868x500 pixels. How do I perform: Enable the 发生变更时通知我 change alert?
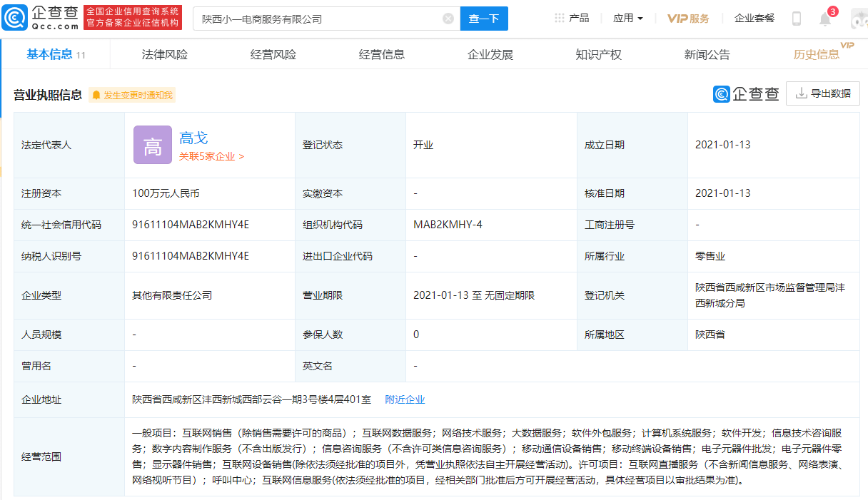click(132, 95)
